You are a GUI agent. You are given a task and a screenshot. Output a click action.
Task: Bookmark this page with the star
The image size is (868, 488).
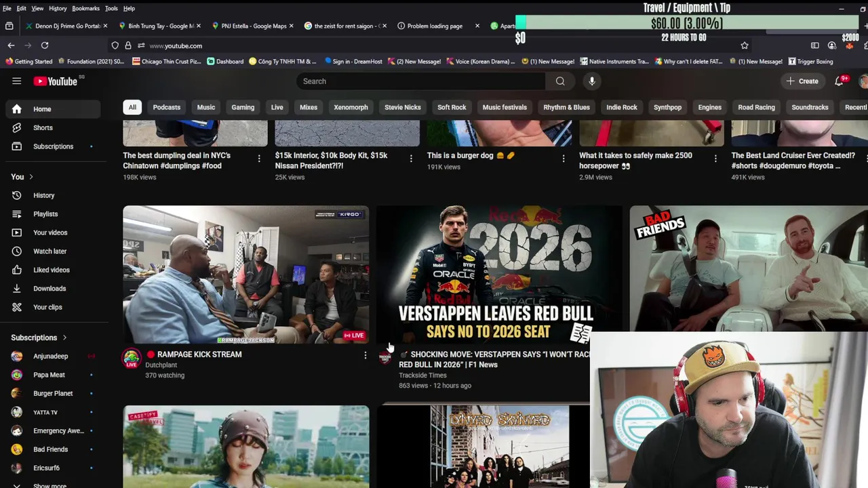tap(745, 45)
